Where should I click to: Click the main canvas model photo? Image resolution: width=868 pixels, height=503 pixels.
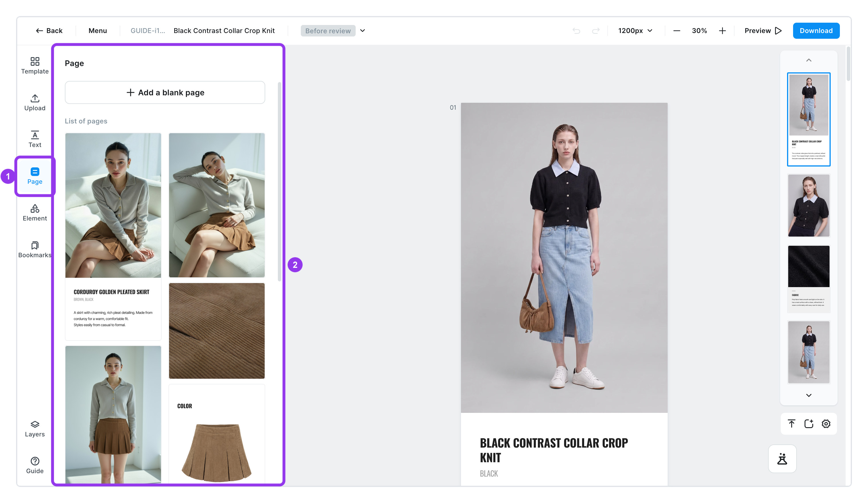coord(564,258)
